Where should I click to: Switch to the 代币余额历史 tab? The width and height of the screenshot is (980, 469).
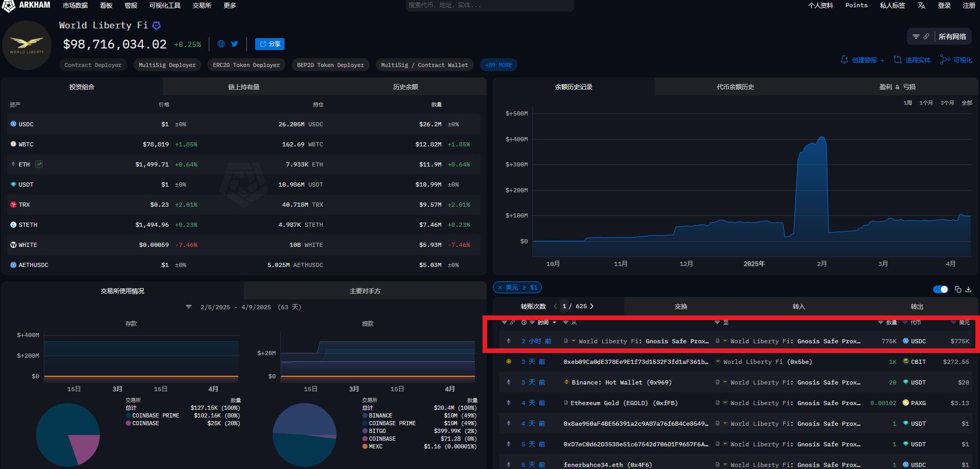736,87
